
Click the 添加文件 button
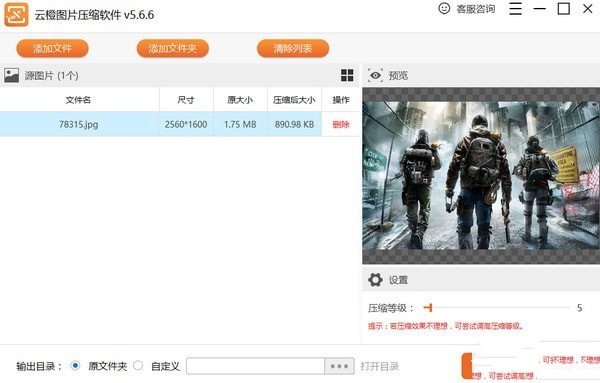pos(52,49)
